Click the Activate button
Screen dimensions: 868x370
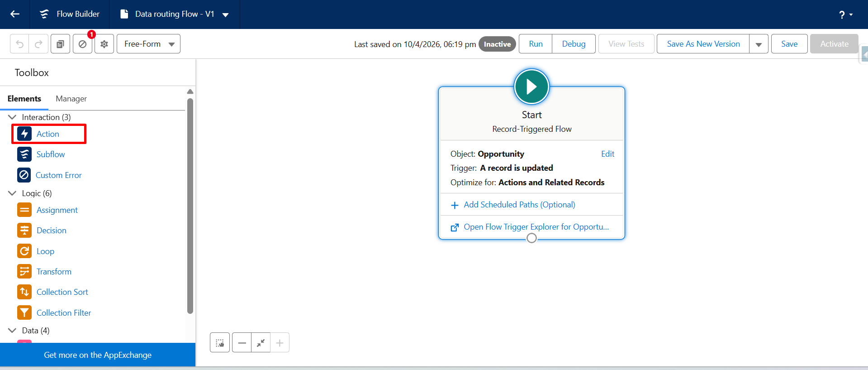pyautogui.click(x=834, y=44)
